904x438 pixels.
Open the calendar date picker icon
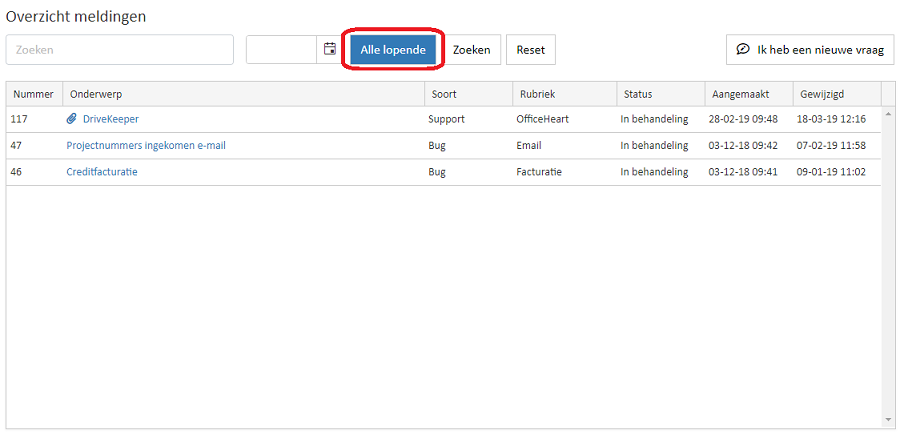(x=330, y=49)
